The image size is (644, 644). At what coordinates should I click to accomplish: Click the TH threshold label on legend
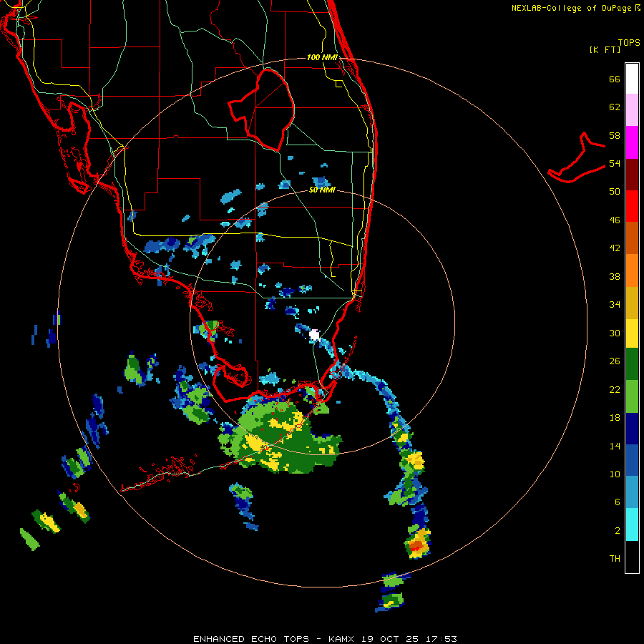pyautogui.click(x=615, y=559)
